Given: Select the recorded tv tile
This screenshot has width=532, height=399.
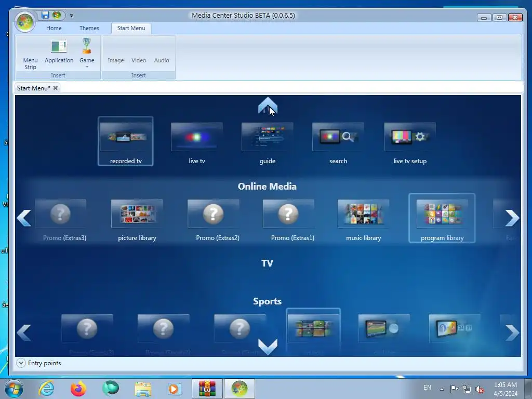Looking at the screenshot, I should pyautogui.click(x=126, y=141).
